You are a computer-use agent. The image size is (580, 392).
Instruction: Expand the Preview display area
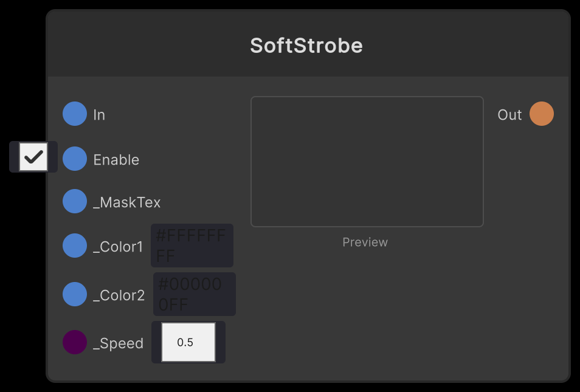367,161
